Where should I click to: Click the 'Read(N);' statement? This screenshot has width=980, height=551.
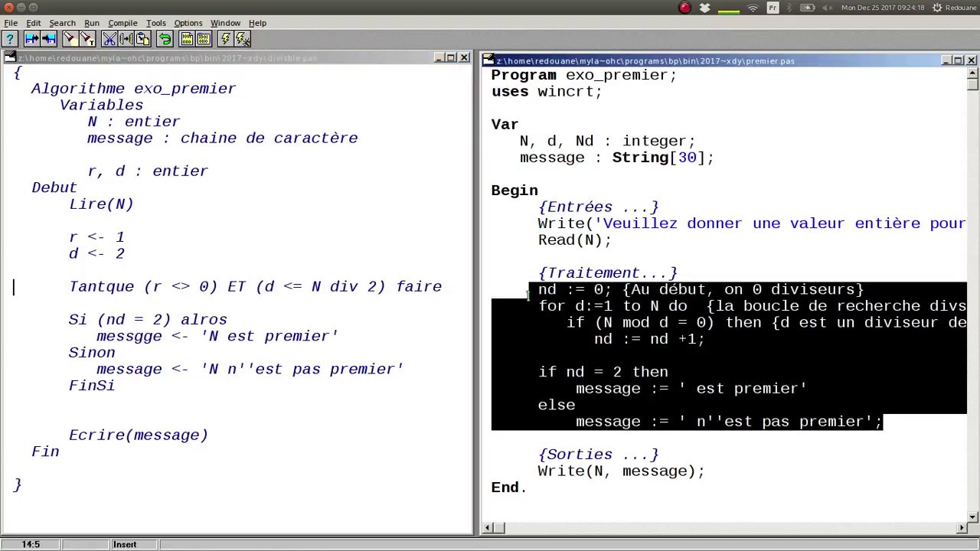point(575,240)
